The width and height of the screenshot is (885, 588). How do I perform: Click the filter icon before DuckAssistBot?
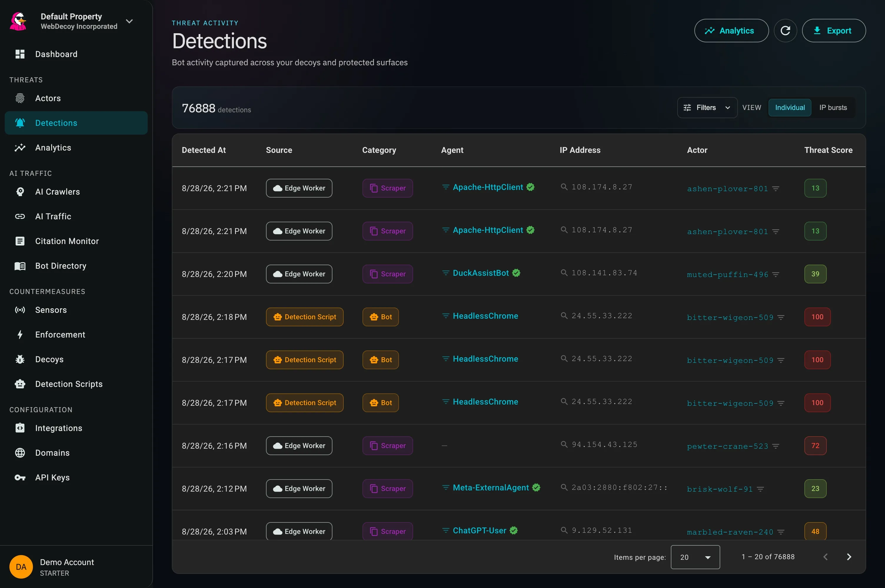(x=445, y=273)
